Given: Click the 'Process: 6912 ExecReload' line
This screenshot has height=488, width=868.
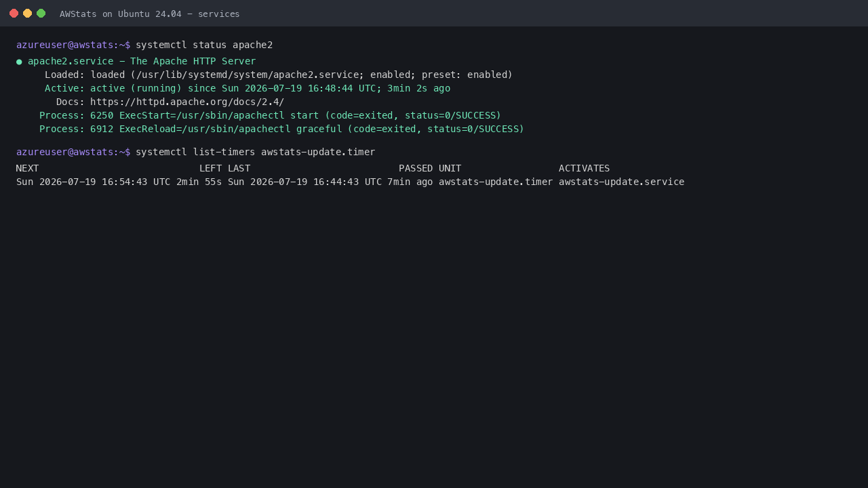Looking at the screenshot, I should click(x=282, y=129).
